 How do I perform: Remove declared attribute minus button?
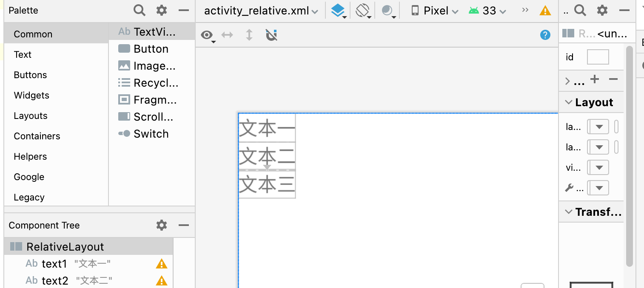click(x=613, y=79)
